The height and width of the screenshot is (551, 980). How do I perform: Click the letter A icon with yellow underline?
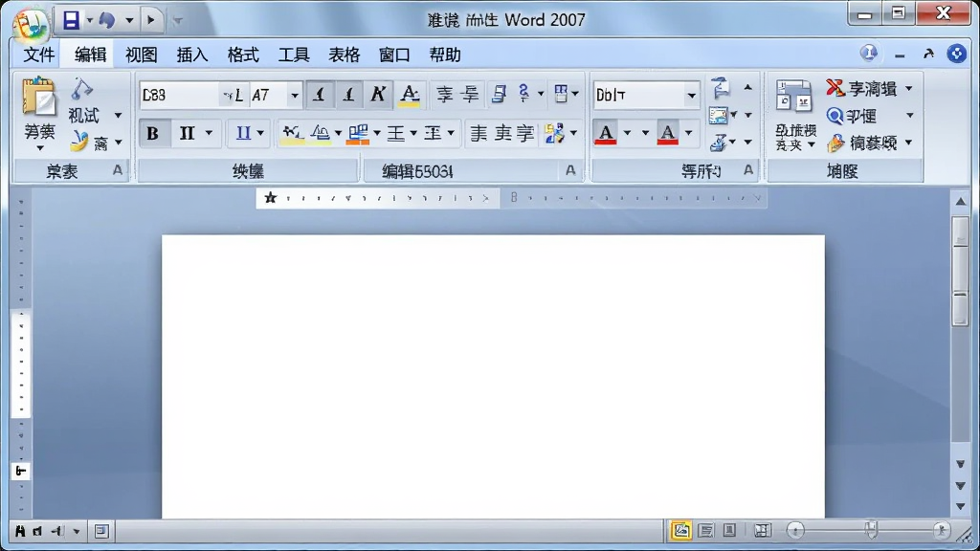click(x=410, y=95)
